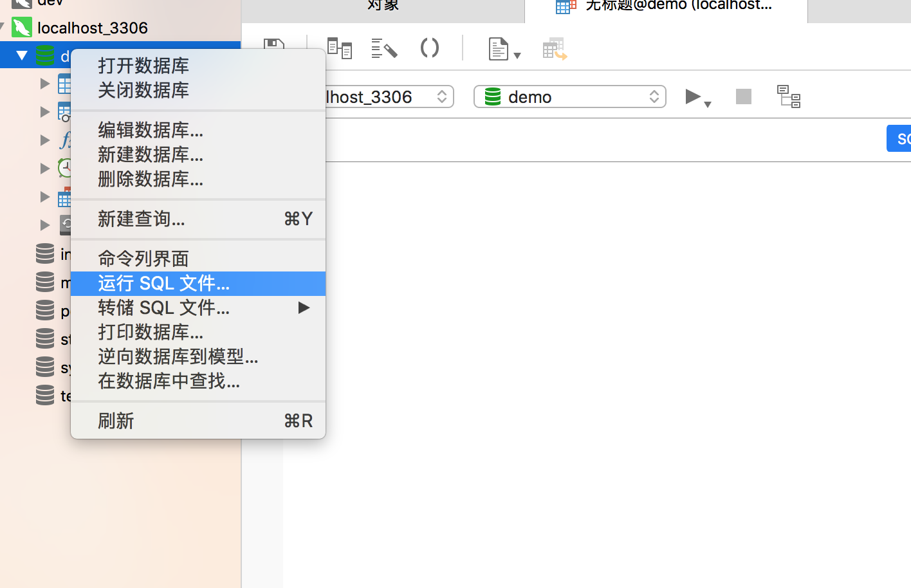Image resolution: width=911 pixels, height=588 pixels.
Task: Expand the events node arrow
Action: 44,169
